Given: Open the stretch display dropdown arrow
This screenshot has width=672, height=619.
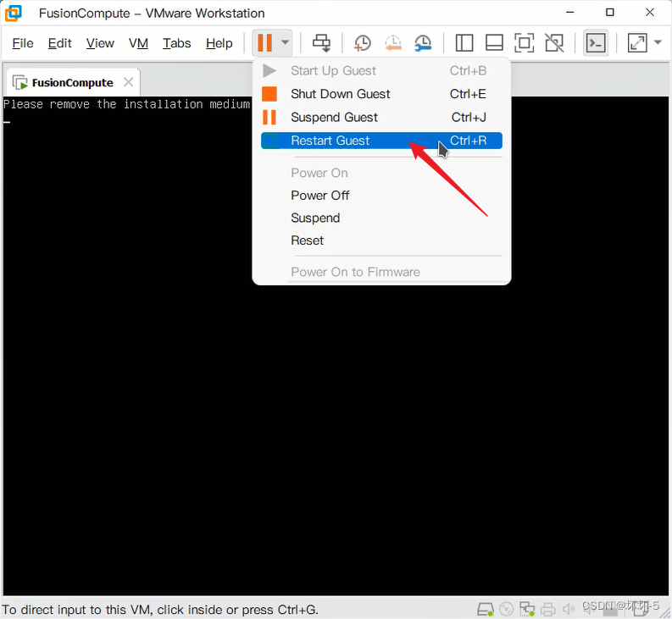Looking at the screenshot, I should pos(658,42).
